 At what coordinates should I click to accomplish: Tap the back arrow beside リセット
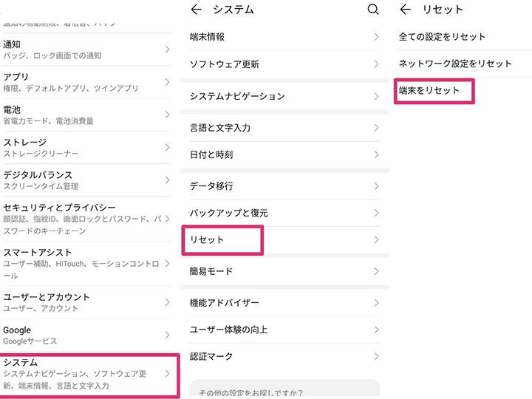pos(405,10)
